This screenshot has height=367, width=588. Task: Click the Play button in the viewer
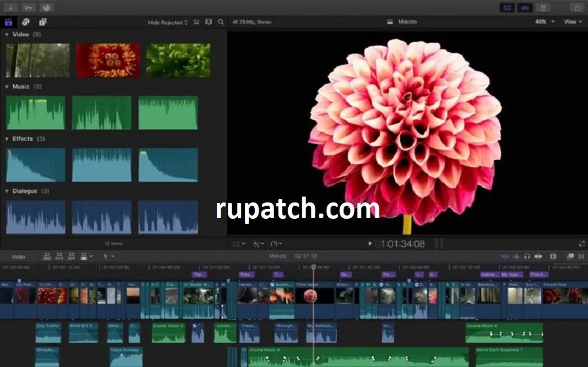[370, 244]
